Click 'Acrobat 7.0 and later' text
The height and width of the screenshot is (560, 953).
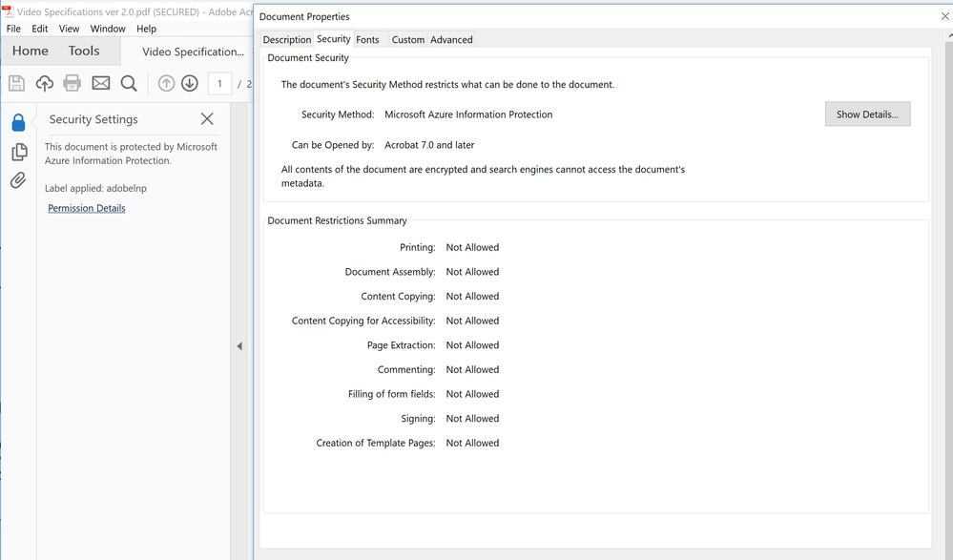429,145
